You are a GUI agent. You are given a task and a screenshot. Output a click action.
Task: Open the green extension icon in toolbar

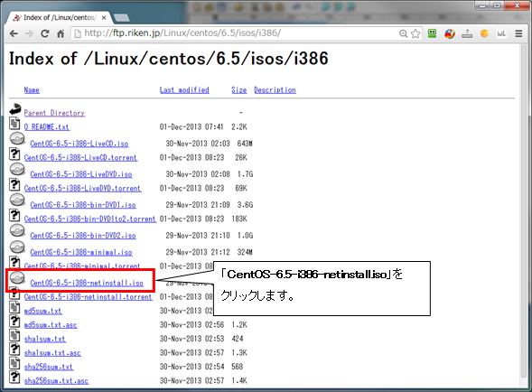coord(432,33)
